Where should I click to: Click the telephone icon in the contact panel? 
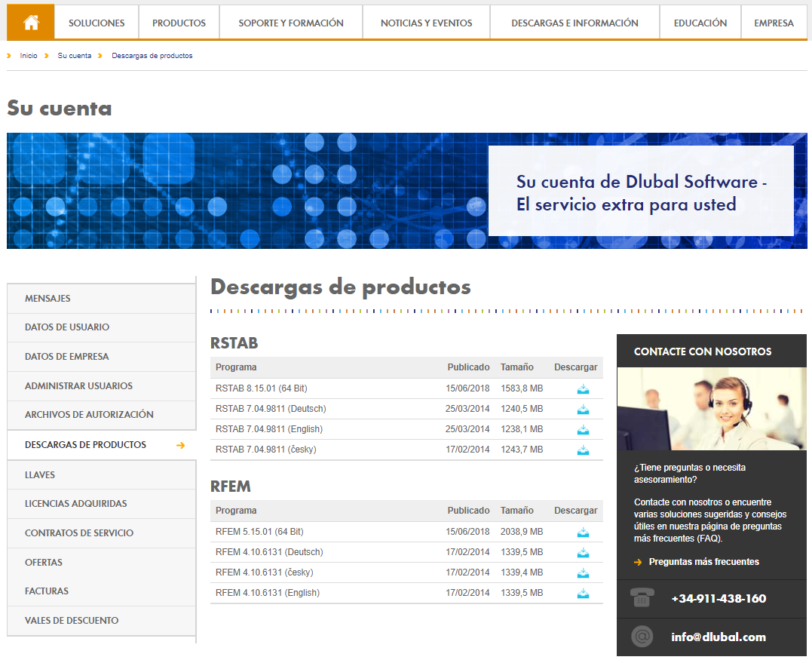point(642,598)
